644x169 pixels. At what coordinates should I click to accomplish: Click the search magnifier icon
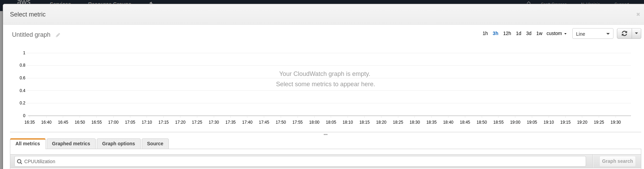tap(20, 161)
